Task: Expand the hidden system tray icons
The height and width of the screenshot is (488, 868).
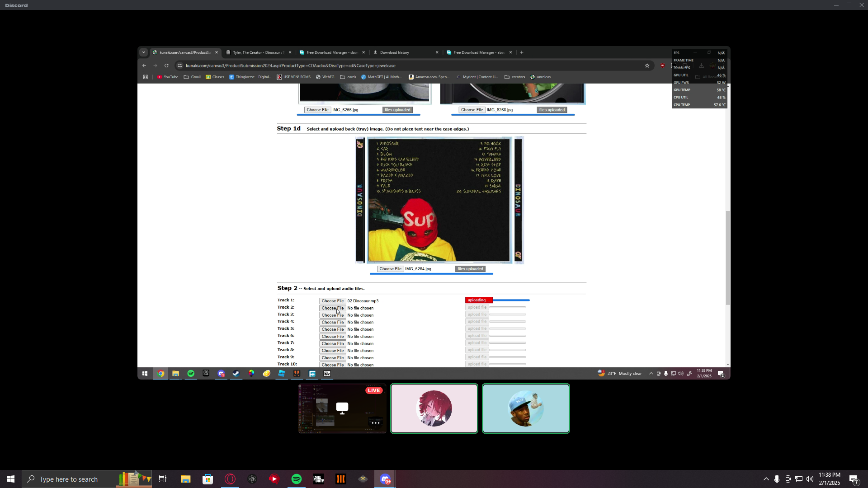Action: [x=766, y=479]
